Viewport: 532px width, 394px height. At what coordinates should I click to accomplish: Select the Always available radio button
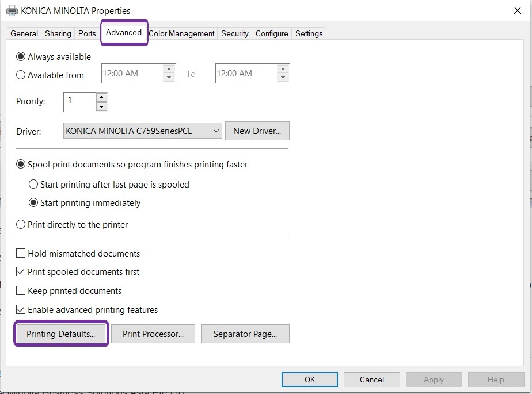pyautogui.click(x=20, y=56)
